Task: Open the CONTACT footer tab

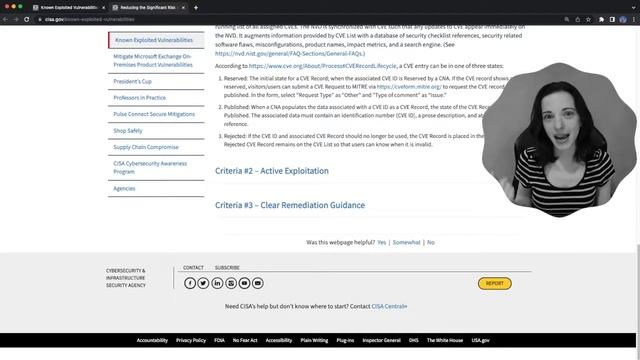Action: pyautogui.click(x=193, y=268)
